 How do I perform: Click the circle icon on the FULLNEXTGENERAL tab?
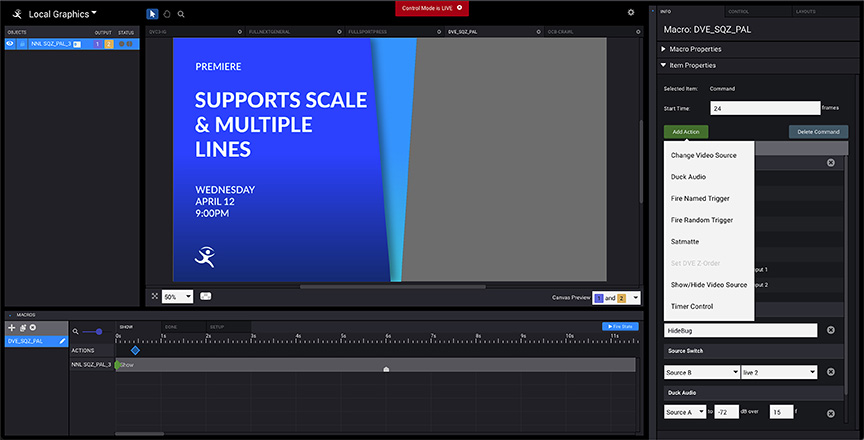(339, 32)
